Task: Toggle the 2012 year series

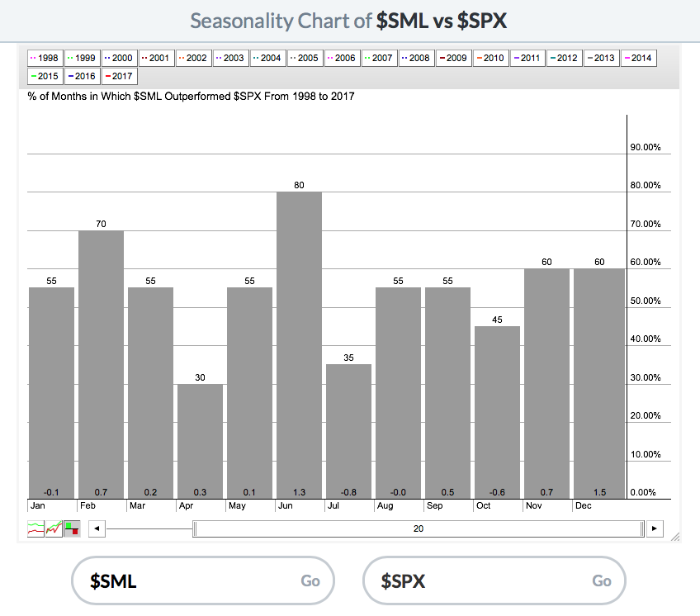Action: (x=565, y=58)
